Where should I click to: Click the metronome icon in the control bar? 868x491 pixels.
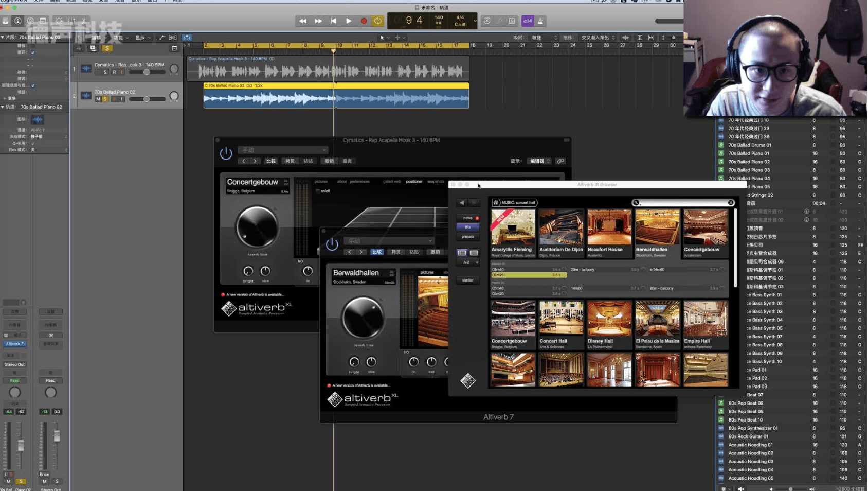(x=540, y=21)
